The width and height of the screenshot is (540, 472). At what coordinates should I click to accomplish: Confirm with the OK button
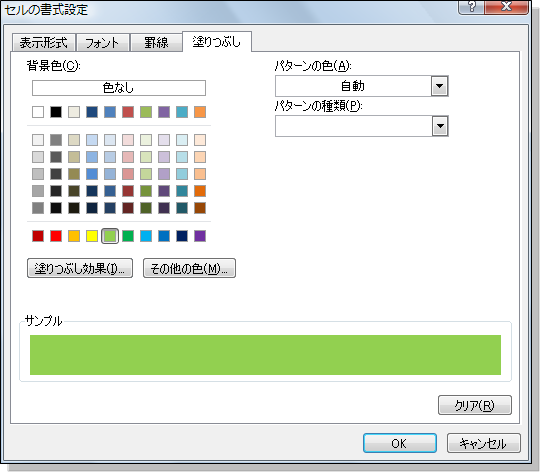pos(400,443)
